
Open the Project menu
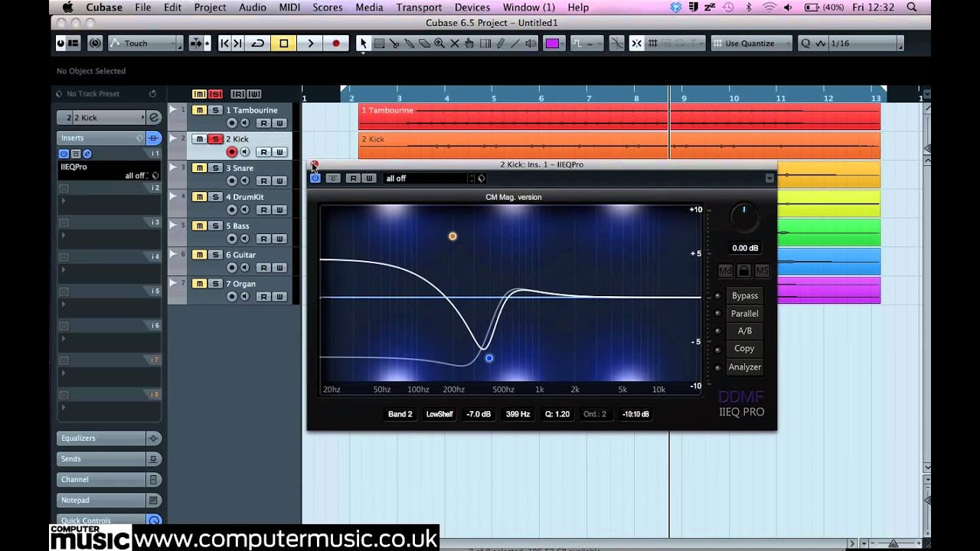(x=210, y=7)
